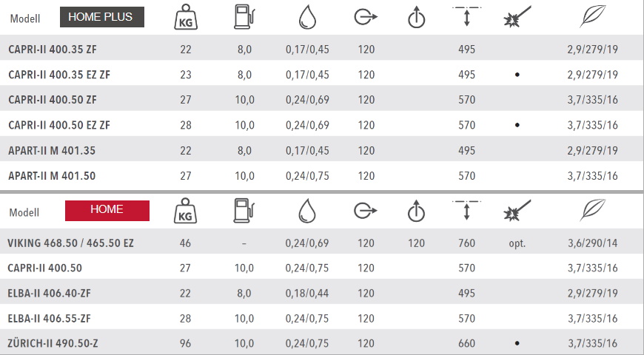Click the fuel pump icon in HOME PLUS header
Viewport: 644px width, 355px height.
pyautogui.click(x=244, y=17)
